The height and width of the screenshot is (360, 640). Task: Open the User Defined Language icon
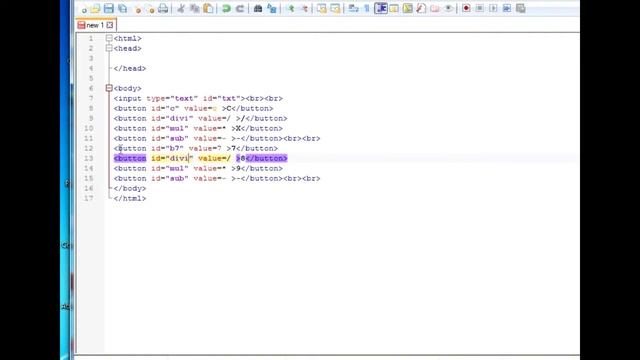394,8
